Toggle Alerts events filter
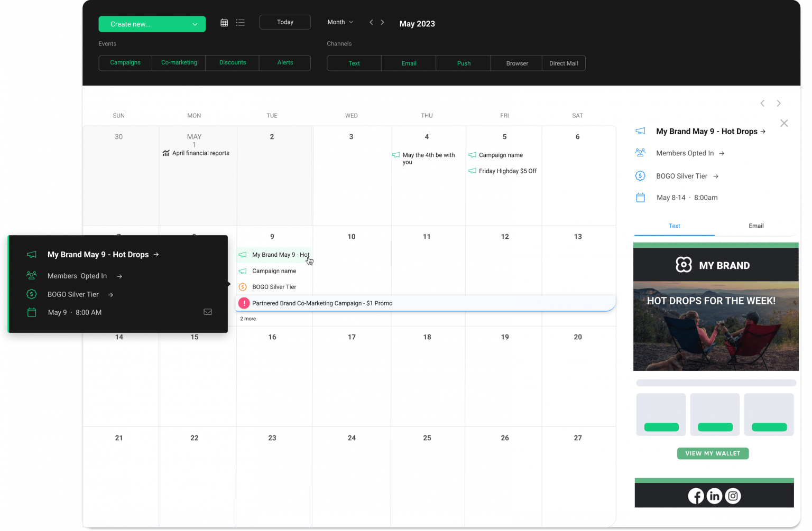Viewport: 812px width, 531px height. pyautogui.click(x=285, y=62)
